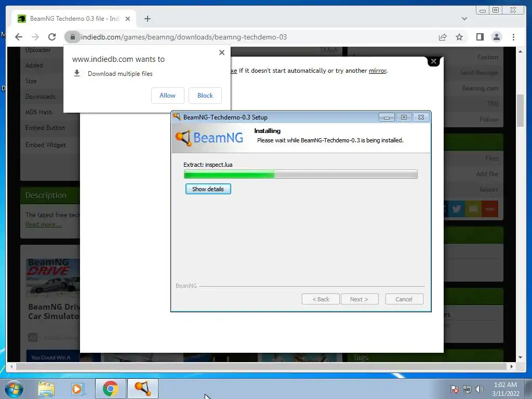Follow the mirror link
The image size is (532, 399).
pyautogui.click(x=377, y=71)
